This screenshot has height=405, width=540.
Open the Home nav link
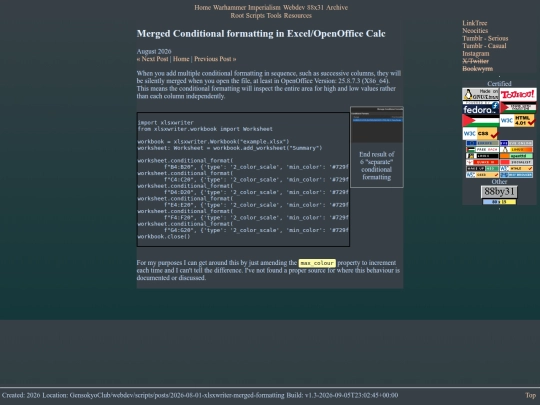[x=202, y=8]
